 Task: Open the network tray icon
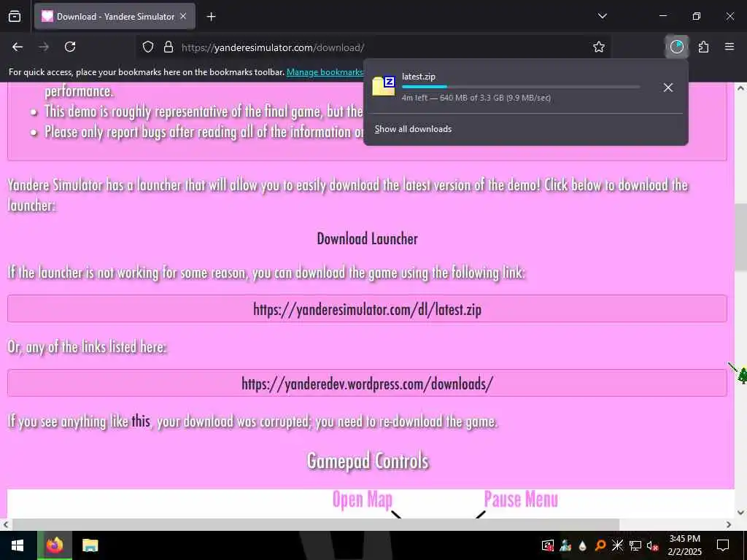pyautogui.click(x=635, y=545)
